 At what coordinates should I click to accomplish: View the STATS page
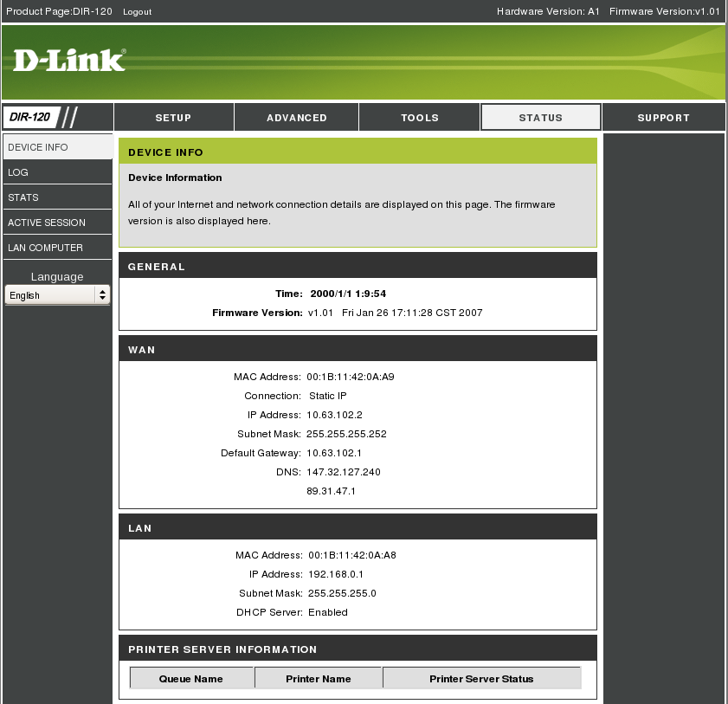(x=58, y=197)
